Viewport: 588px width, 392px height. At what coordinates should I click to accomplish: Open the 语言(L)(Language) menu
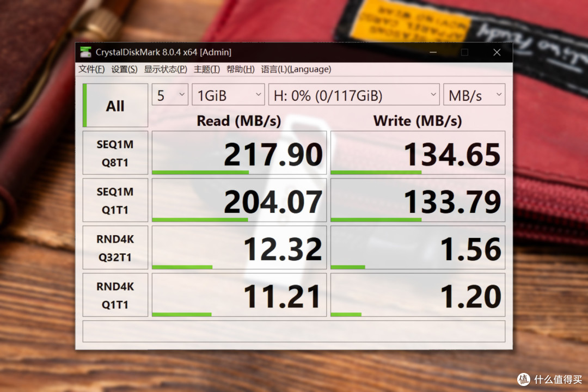(296, 69)
